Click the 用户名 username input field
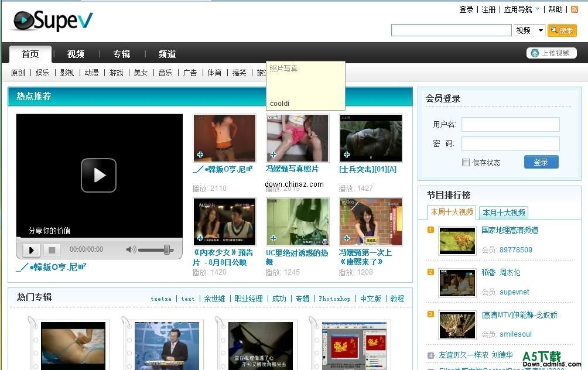The width and height of the screenshot is (588, 370). click(x=510, y=124)
